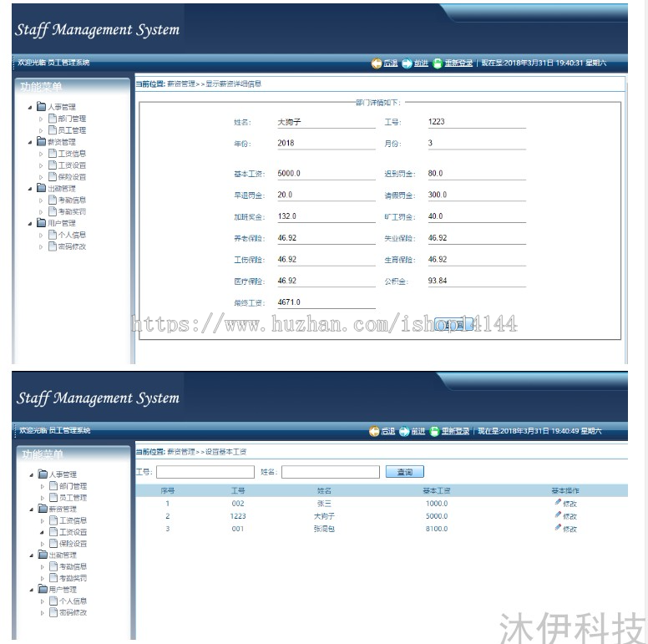
Task: Click 部门管理 page icon on salary detail screen
Action: 53,119
